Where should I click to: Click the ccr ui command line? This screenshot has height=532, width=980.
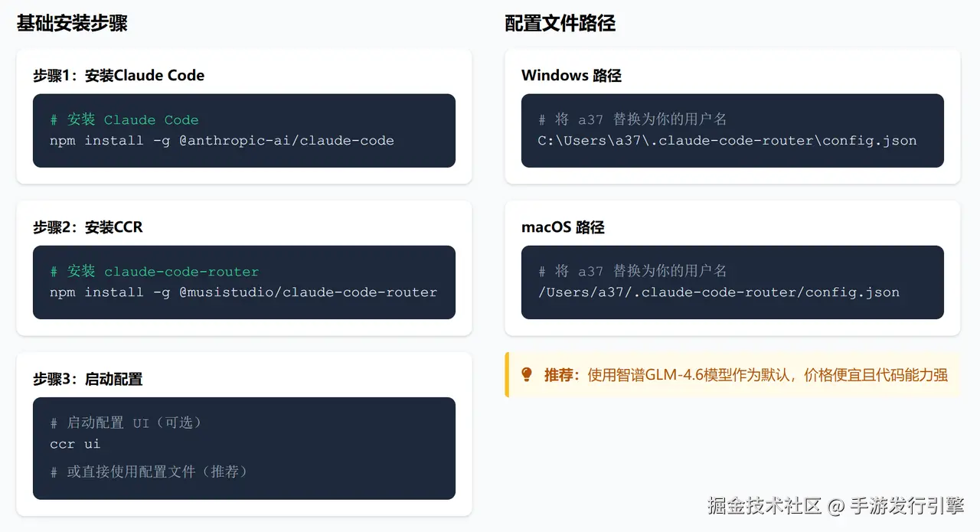click(x=75, y=444)
